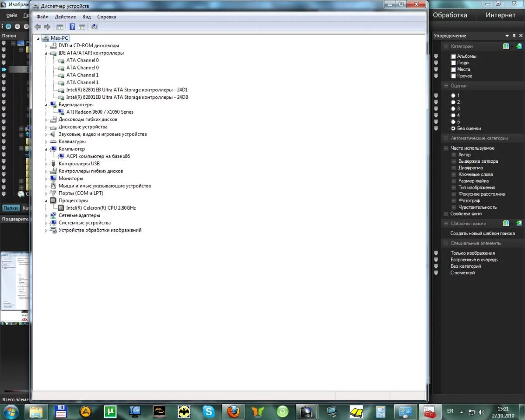525x420 pixels.
Task: Click the yellow book icon on taskbar
Action: point(356,411)
